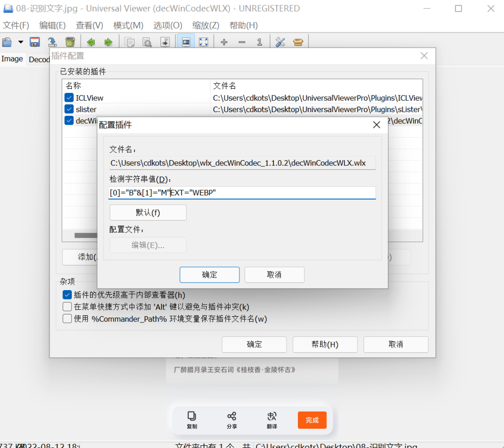504x448 pixels.
Task: Click the status bar file path text
Action: click(336, 445)
